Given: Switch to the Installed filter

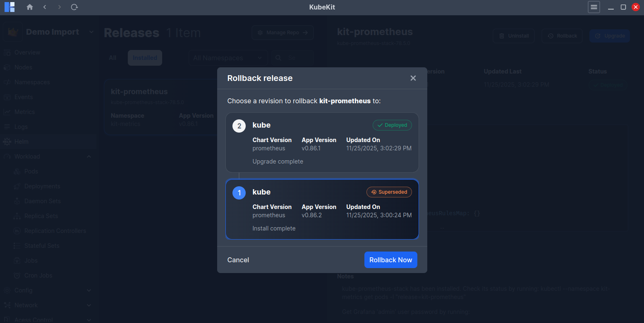Looking at the screenshot, I should coord(144,57).
